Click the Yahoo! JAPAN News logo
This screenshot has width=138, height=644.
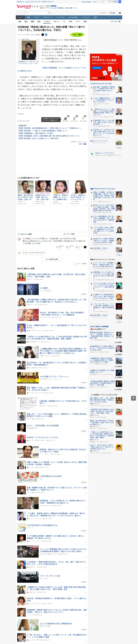click(x=27, y=7)
